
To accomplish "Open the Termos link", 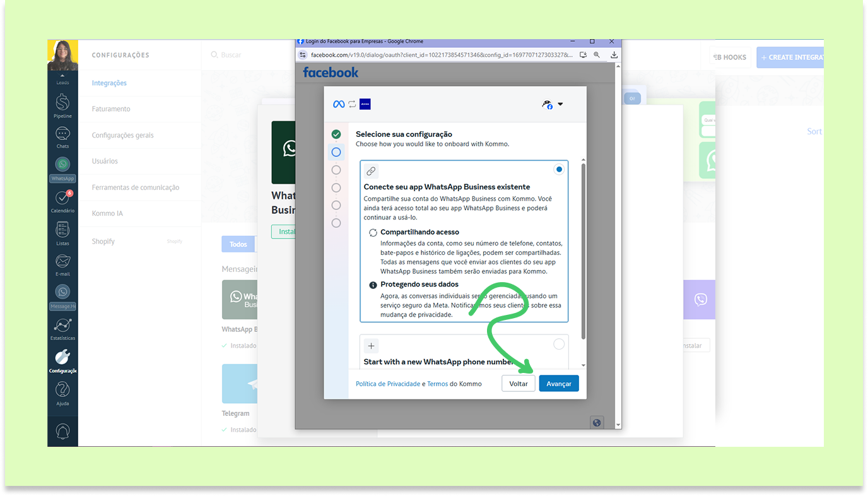I will pyautogui.click(x=437, y=384).
